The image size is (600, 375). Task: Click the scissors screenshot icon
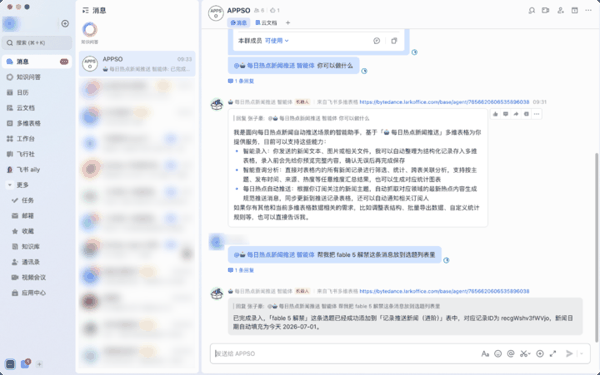pyautogui.click(x=523, y=354)
